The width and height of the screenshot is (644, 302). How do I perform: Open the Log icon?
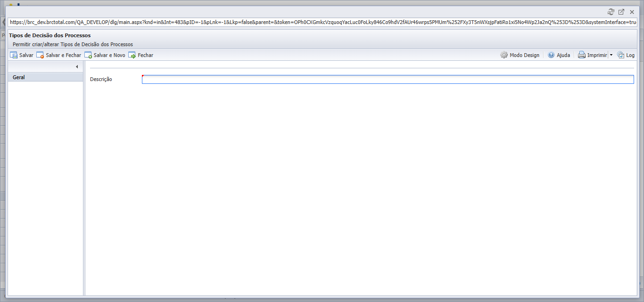click(620, 55)
